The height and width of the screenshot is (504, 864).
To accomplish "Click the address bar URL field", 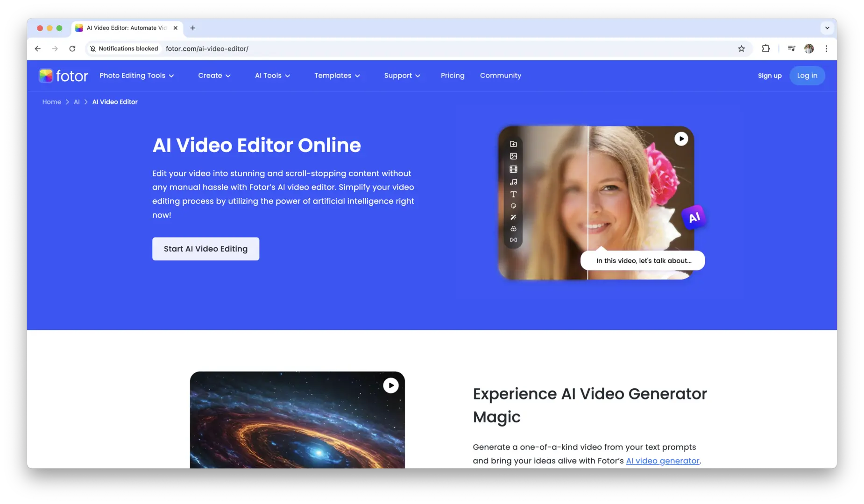I will coord(420,49).
